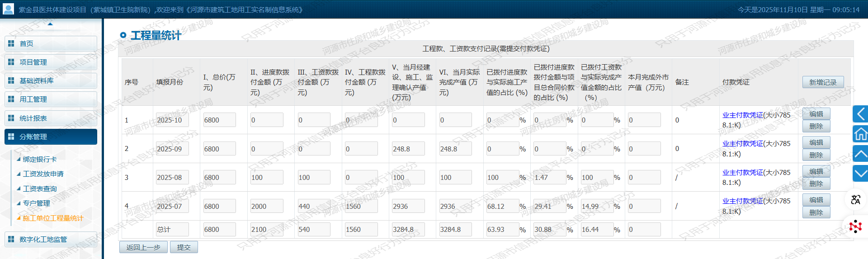The width and height of the screenshot is (868, 259).
Task: Expand the 数字化工地监管 menu section
Action: click(51, 239)
